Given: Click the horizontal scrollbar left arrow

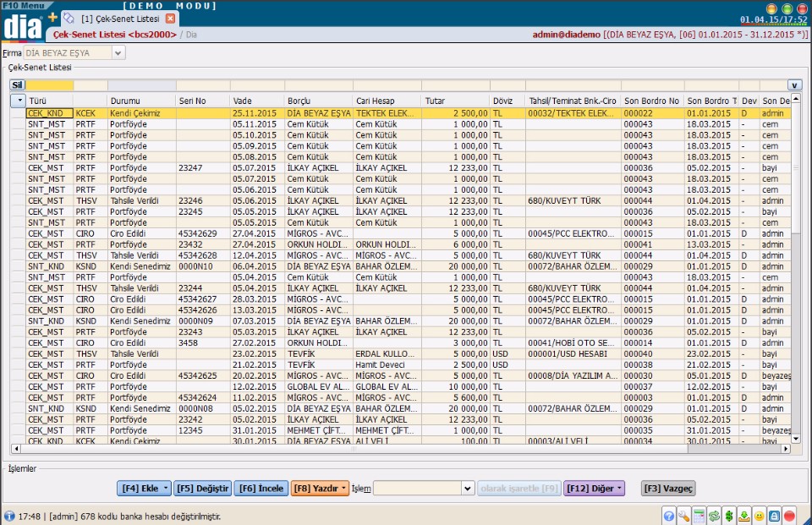Looking at the screenshot, I should (x=16, y=449).
